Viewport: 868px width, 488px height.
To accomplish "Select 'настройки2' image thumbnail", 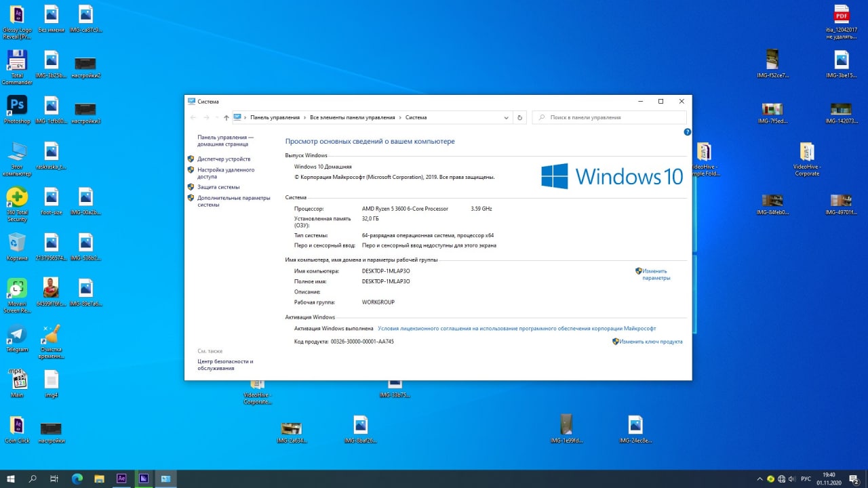I will (x=85, y=66).
